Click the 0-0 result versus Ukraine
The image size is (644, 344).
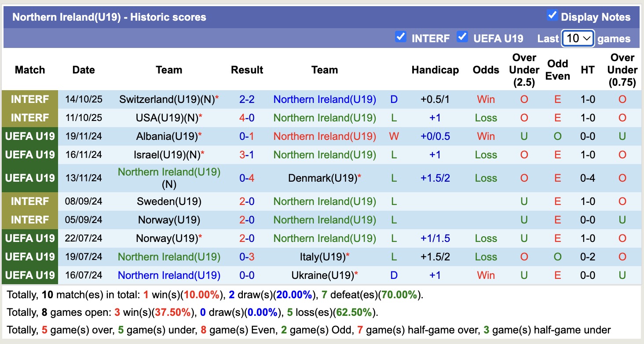[x=247, y=275]
